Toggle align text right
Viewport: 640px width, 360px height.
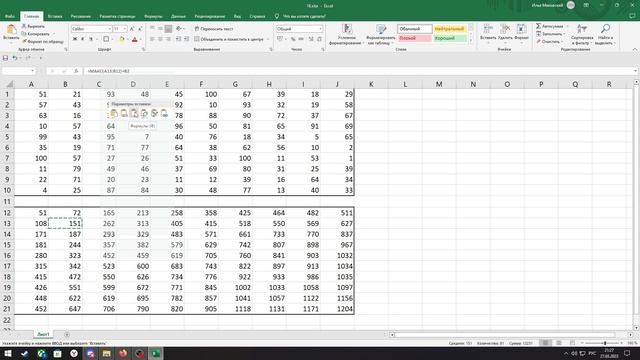coord(168,39)
